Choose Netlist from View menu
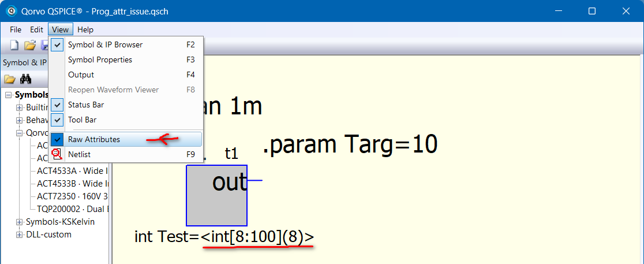Image resolution: width=644 pixels, height=264 pixels. [126, 155]
